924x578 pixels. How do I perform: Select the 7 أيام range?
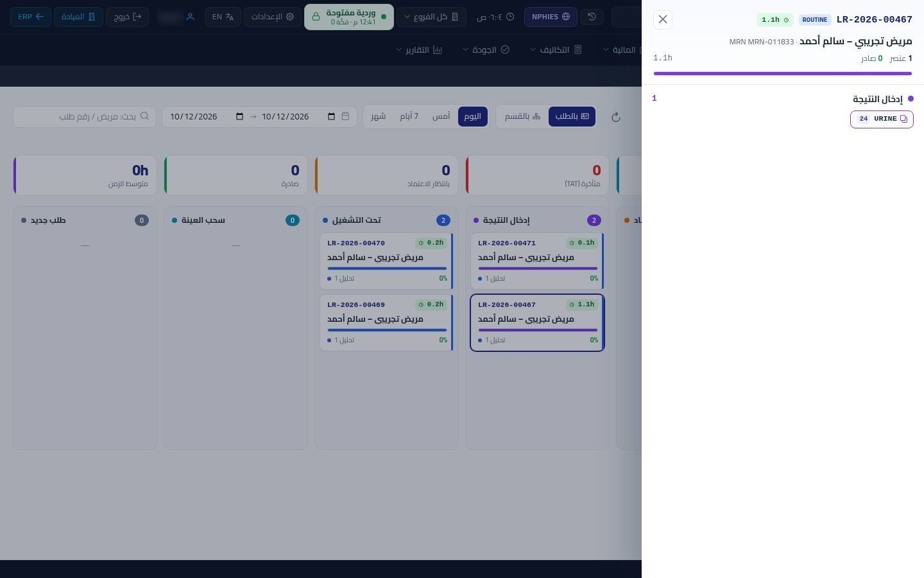pos(409,116)
